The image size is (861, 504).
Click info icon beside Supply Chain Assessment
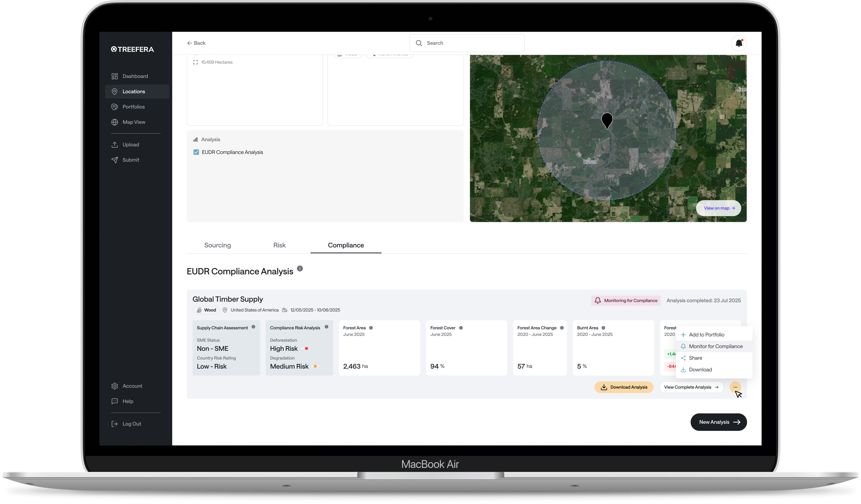click(x=253, y=327)
